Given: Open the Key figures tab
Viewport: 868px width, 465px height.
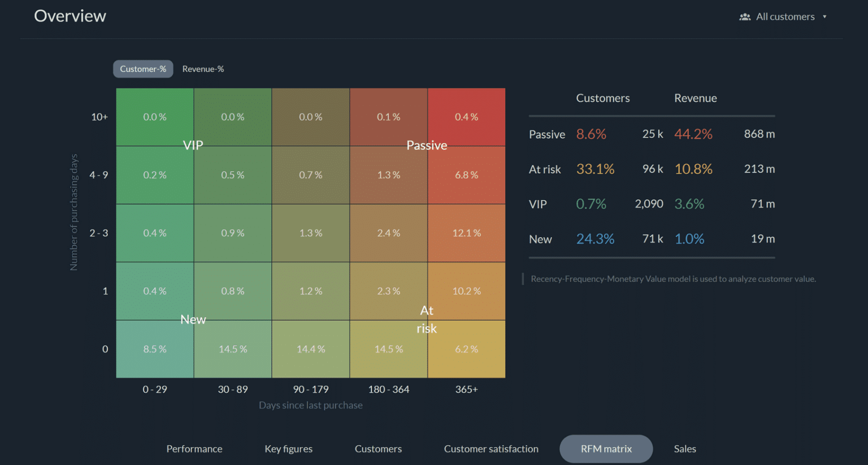Looking at the screenshot, I should pyautogui.click(x=288, y=449).
